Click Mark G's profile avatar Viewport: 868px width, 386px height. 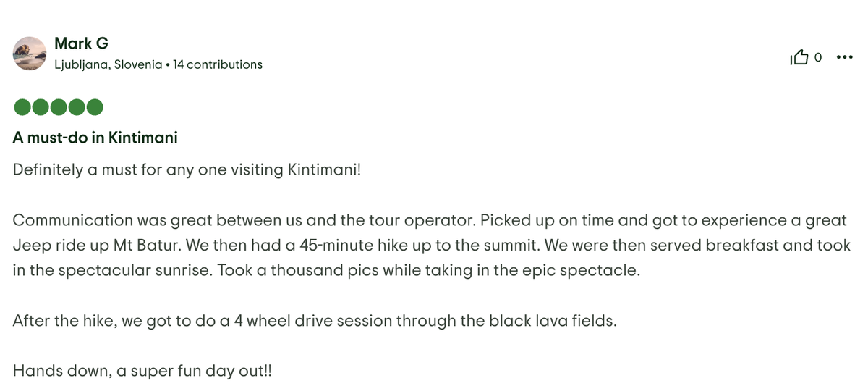pyautogui.click(x=30, y=53)
